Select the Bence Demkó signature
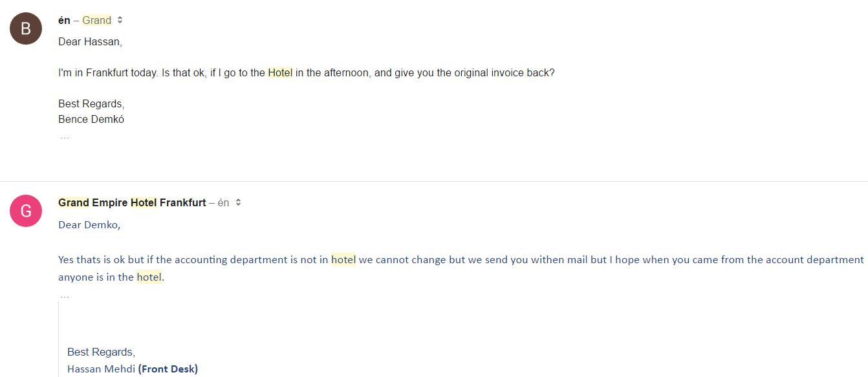868x377 pixels. [x=91, y=120]
